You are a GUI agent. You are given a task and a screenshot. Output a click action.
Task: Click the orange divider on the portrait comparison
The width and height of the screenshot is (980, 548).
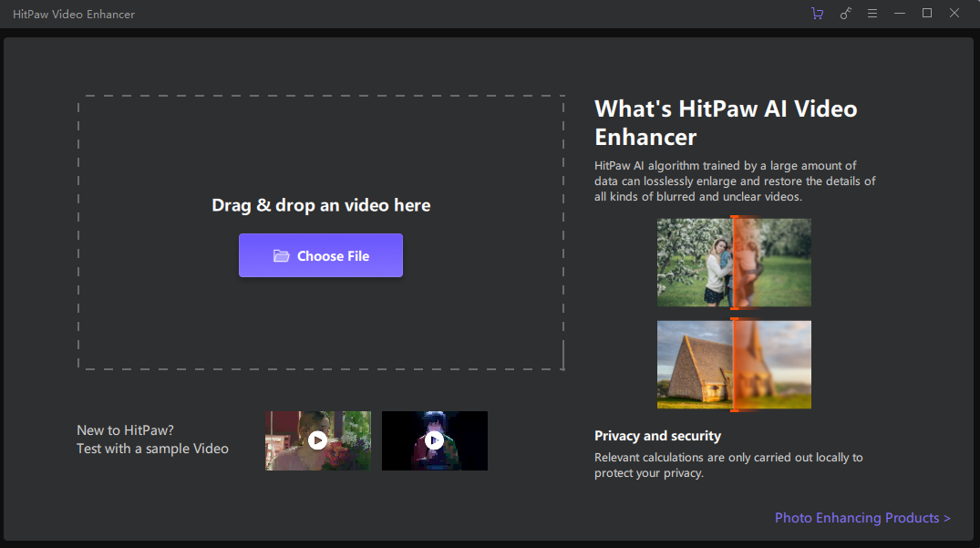tap(733, 263)
